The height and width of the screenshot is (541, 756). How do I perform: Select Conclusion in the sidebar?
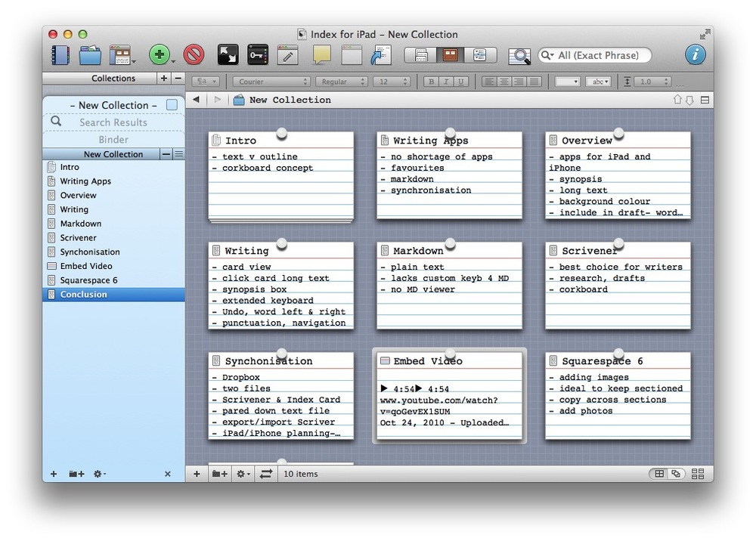(114, 295)
